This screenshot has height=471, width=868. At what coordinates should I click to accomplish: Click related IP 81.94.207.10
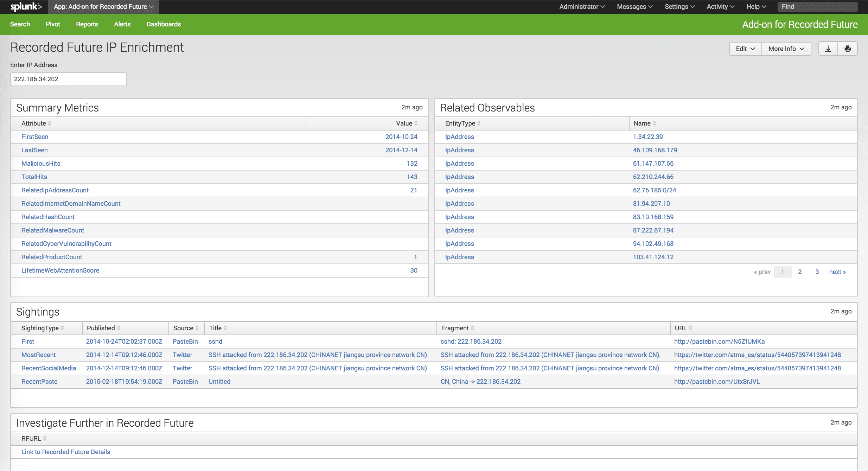[x=651, y=204]
